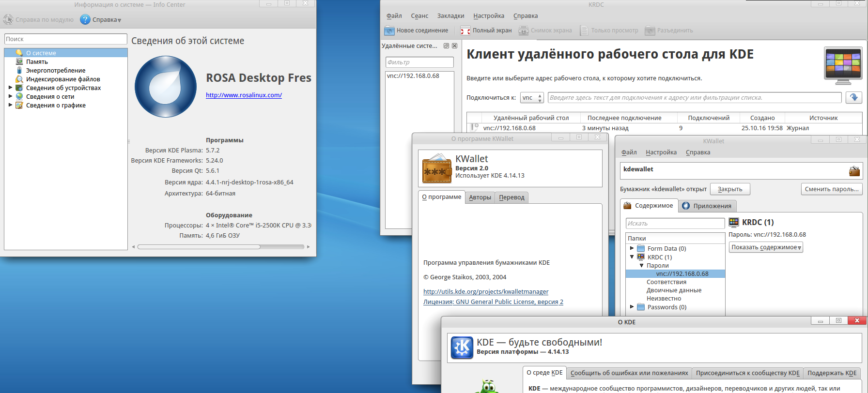Open the Show contents dropdown button
Image resolution: width=868 pixels, height=393 pixels.
click(766, 247)
